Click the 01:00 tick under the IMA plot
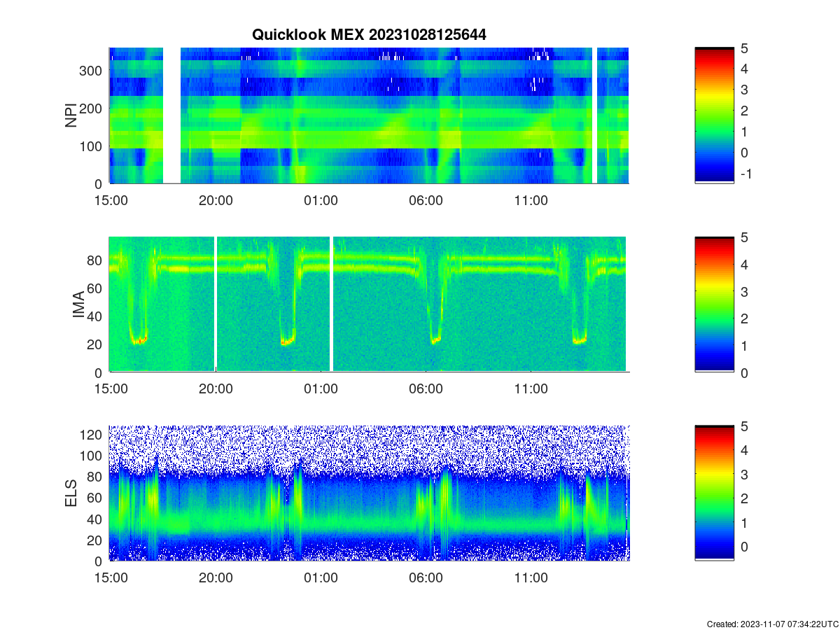840x630 pixels. [321, 389]
